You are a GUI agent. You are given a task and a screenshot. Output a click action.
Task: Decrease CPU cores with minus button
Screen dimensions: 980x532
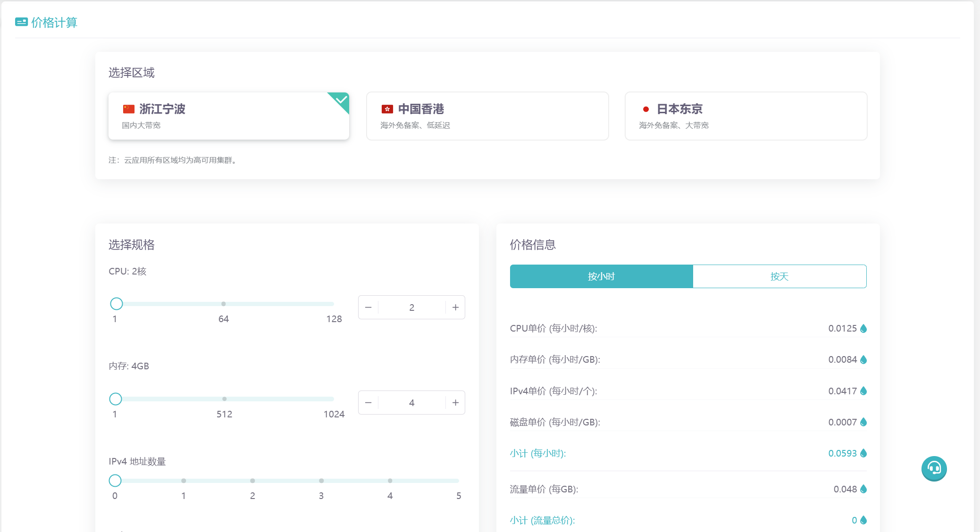coord(369,308)
